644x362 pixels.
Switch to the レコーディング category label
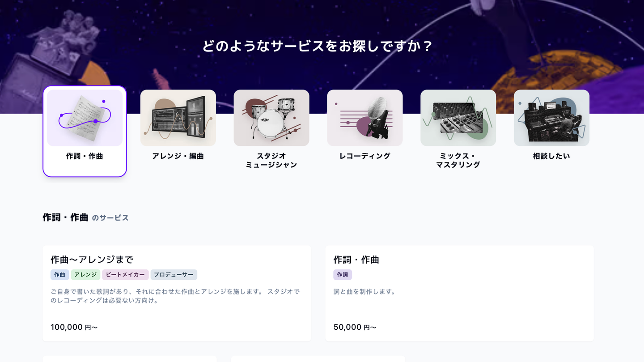[x=365, y=156]
